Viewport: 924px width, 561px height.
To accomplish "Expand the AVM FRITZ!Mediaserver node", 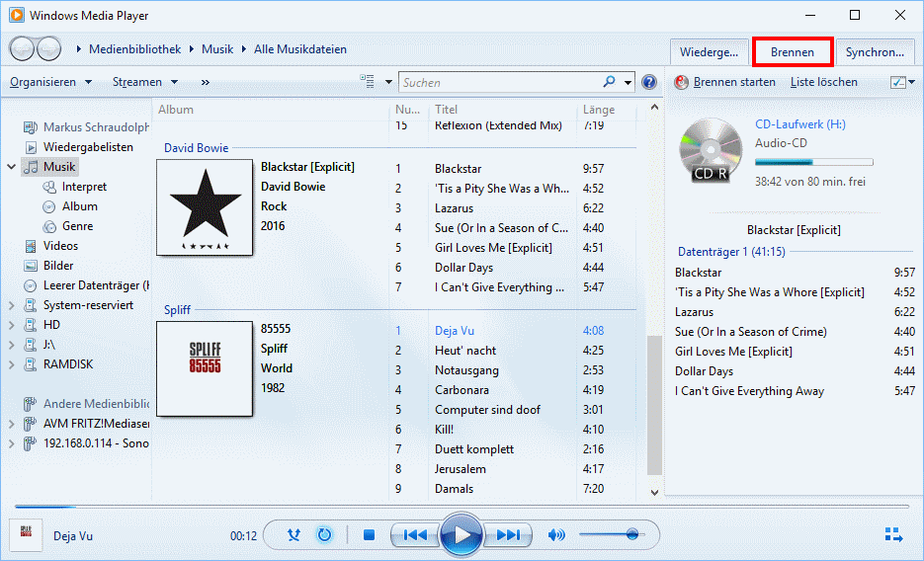I will [11, 424].
